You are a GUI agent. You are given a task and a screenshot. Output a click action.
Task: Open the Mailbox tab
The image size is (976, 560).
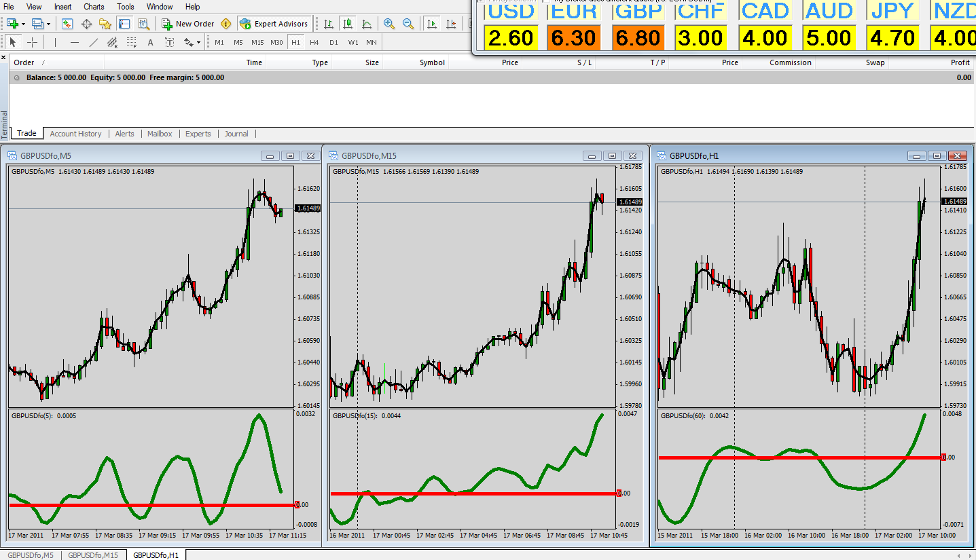click(160, 134)
